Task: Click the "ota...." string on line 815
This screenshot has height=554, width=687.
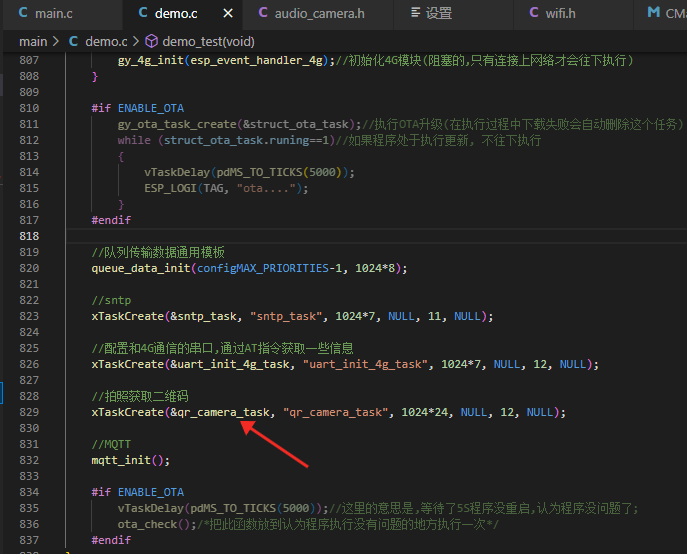Action: click(266, 188)
